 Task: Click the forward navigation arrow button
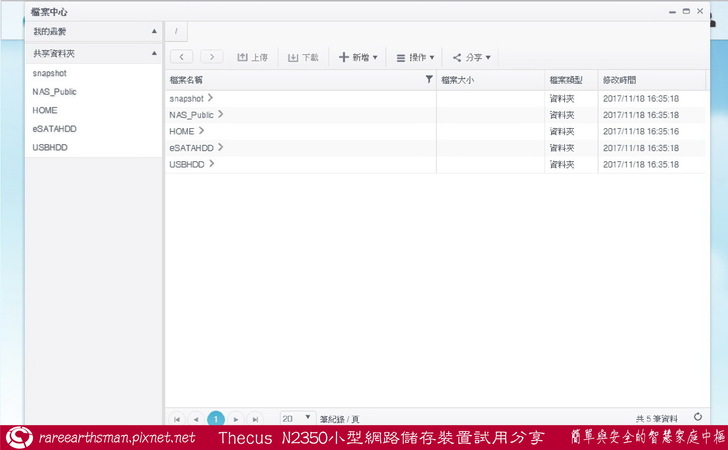point(212,57)
